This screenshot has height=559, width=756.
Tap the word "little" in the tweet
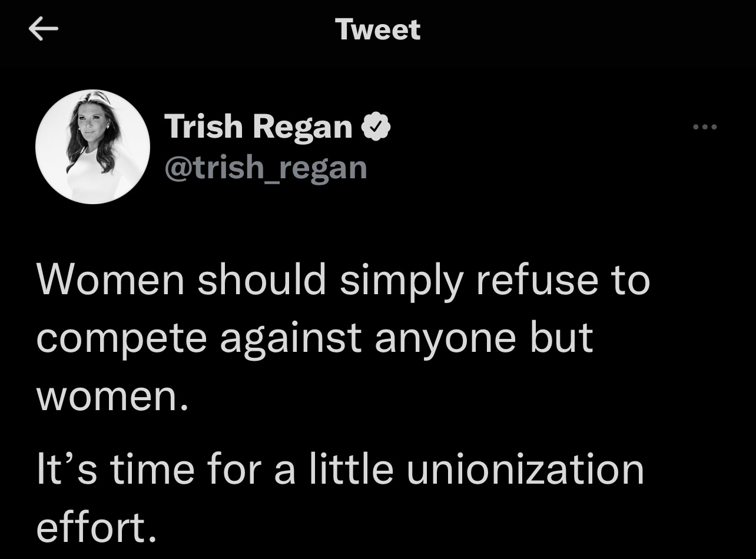tap(350, 468)
